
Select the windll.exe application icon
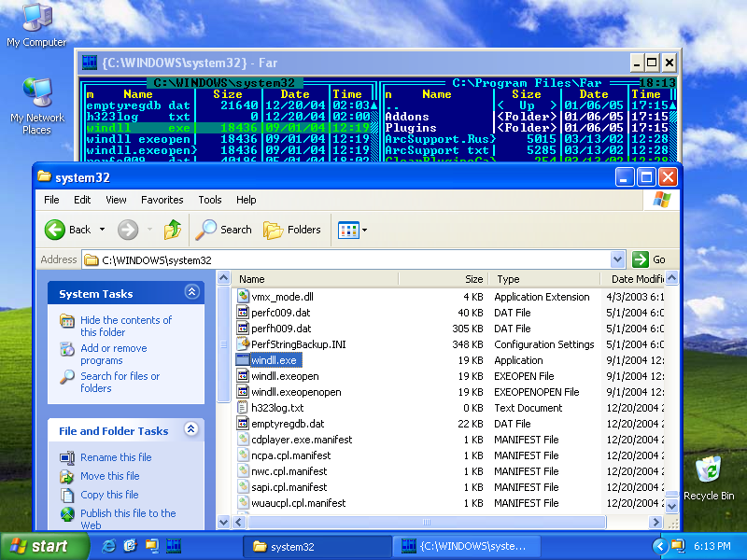point(243,360)
